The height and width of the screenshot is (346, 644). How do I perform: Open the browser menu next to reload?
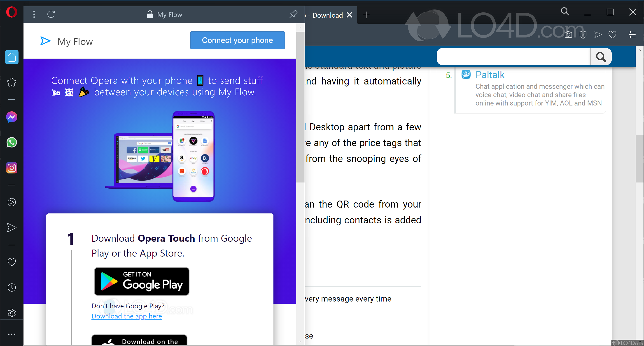[x=34, y=14]
